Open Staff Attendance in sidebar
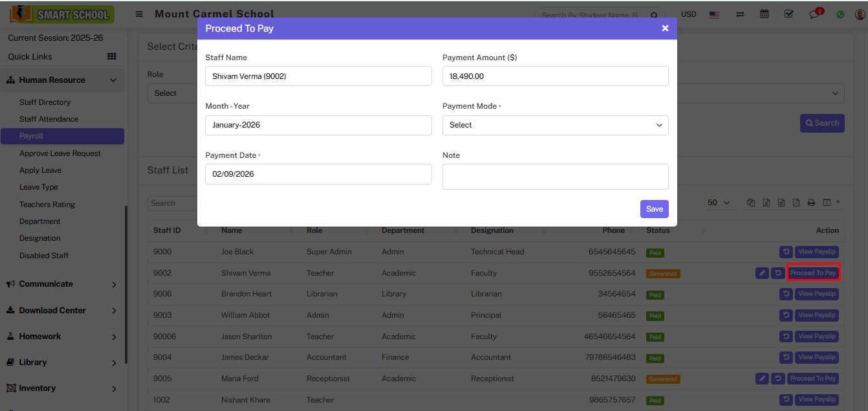868x411 pixels. pos(49,119)
